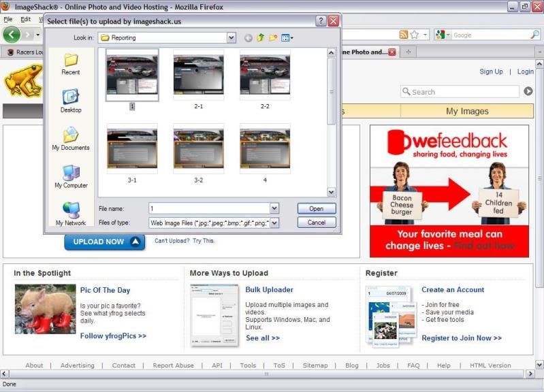Go up one folder level in dialog

click(261, 38)
